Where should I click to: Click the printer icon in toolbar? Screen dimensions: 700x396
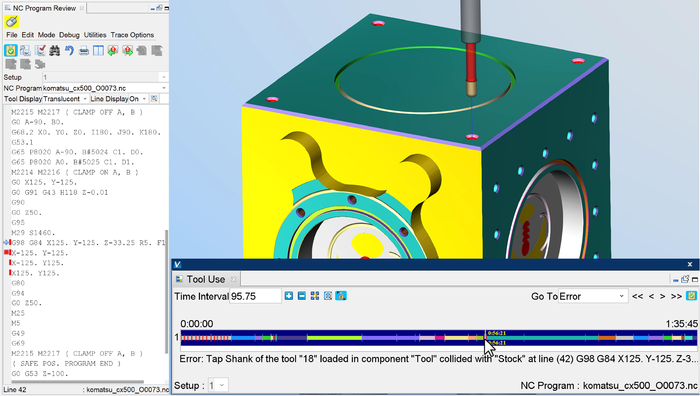point(83,50)
